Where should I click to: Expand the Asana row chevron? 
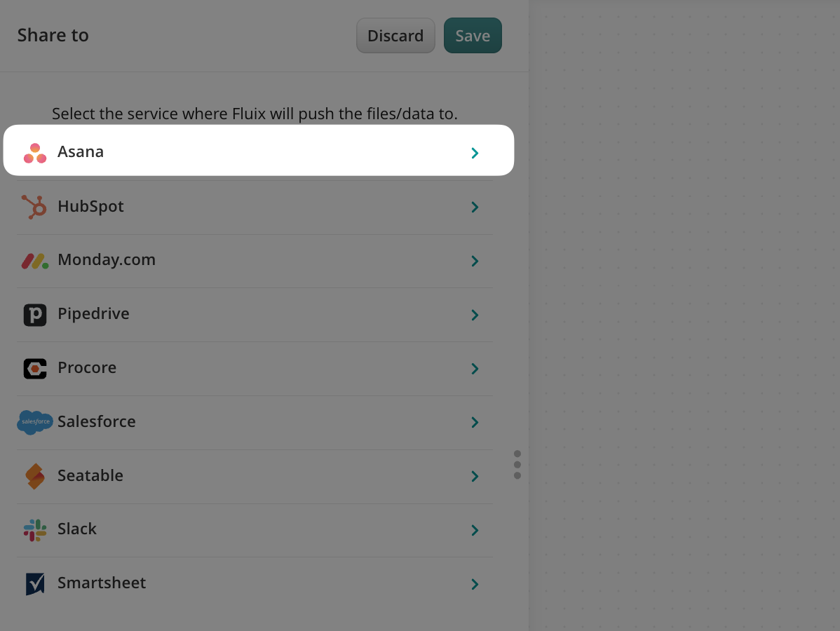pos(475,153)
